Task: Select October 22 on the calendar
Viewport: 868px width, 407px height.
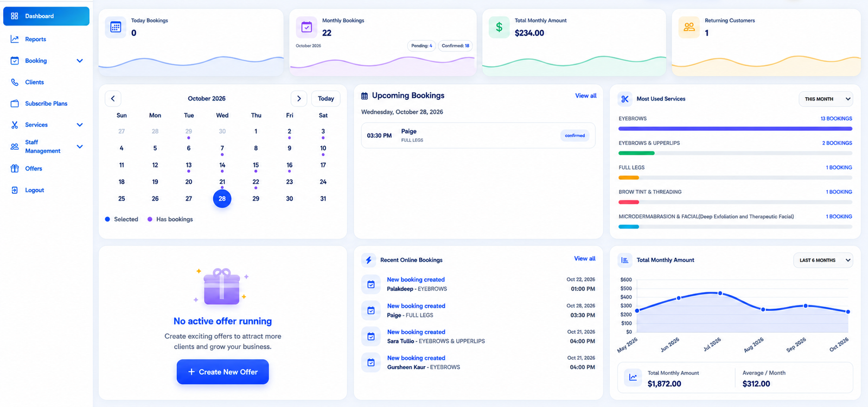Action: click(256, 182)
